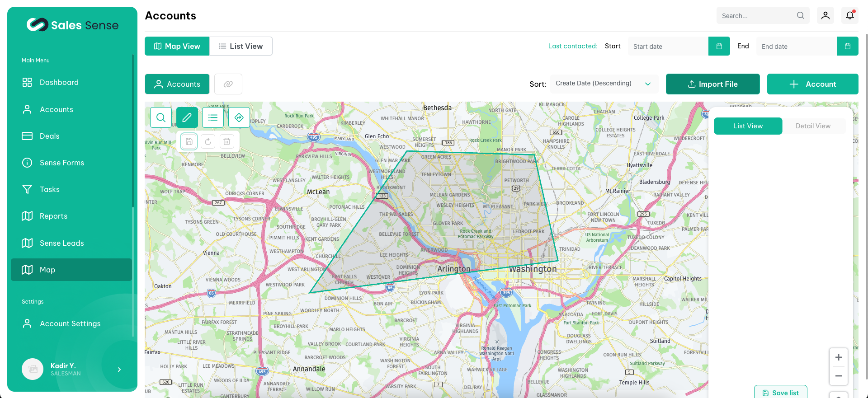Open the Start date calendar picker
This screenshot has height=398, width=868.
(719, 46)
